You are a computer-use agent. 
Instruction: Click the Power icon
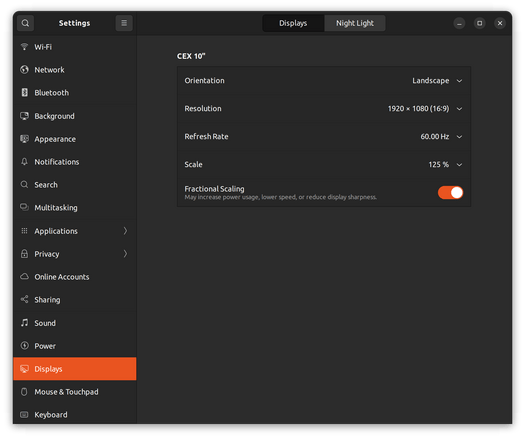click(24, 346)
